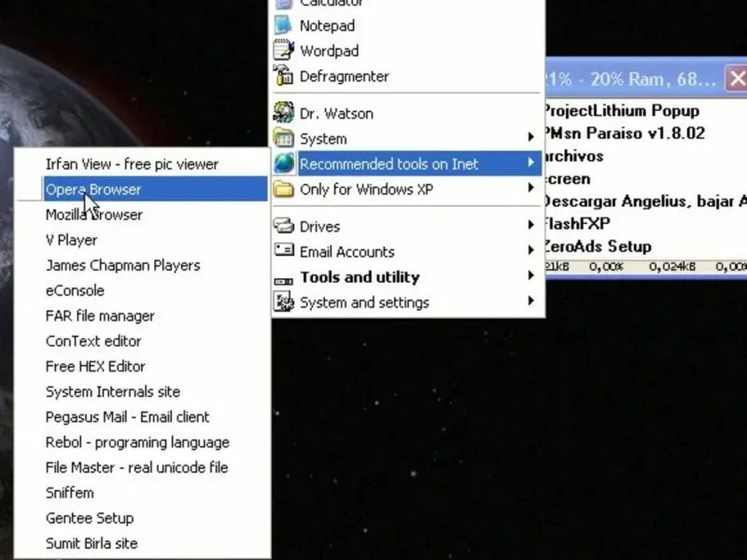
Task: Choose the Mozilla Browser entry
Action: coord(143,215)
